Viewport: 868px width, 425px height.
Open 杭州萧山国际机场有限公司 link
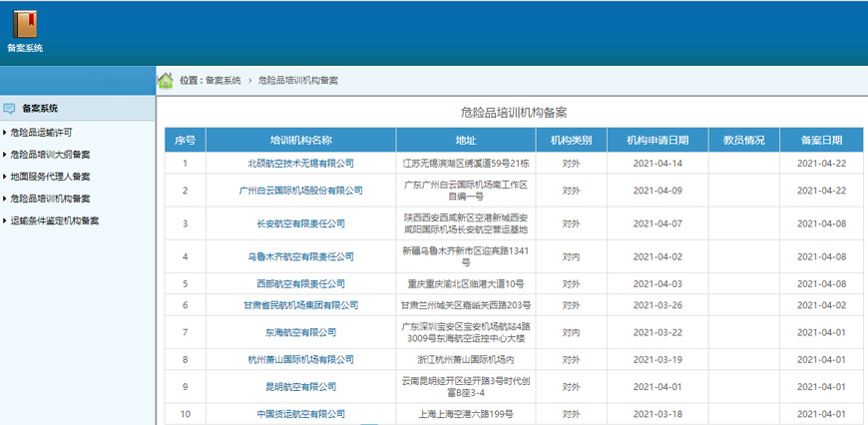(x=300, y=360)
